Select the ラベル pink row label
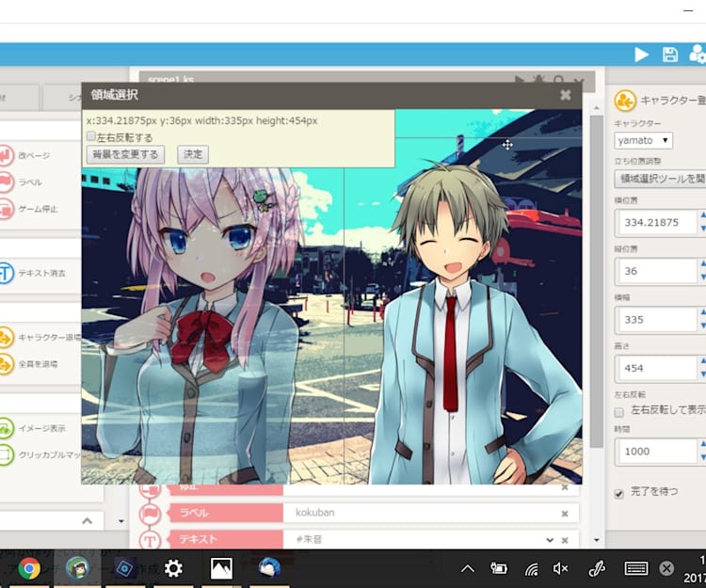 [226, 513]
